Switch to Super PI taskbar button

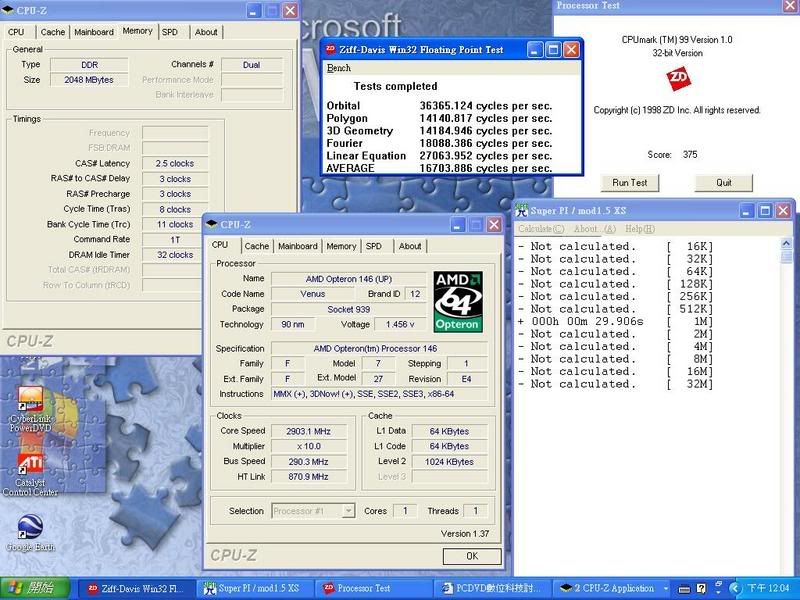(x=255, y=589)
